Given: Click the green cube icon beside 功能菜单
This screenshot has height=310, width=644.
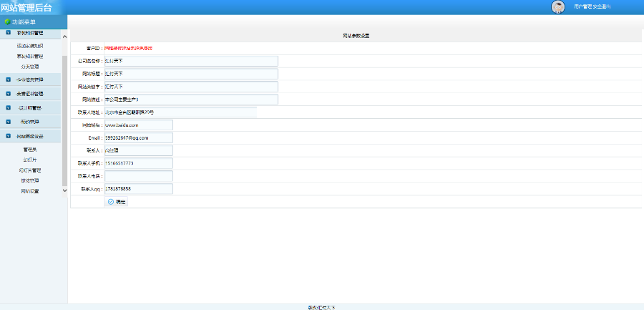Looking at the screenshot, I should pos(7,21).
